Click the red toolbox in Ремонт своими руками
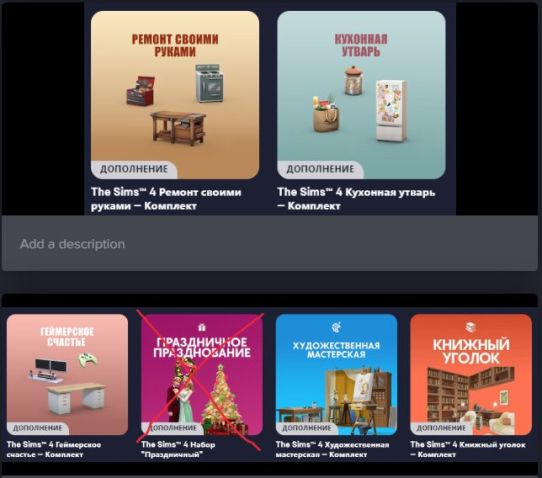Screen dimensions: 542x478 tap(141, 91)
